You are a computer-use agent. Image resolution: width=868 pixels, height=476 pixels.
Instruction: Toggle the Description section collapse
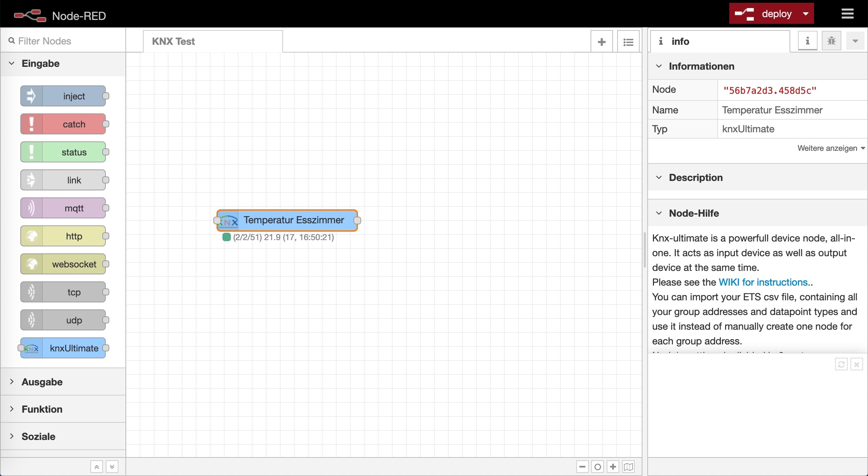(x=661, y=177)
